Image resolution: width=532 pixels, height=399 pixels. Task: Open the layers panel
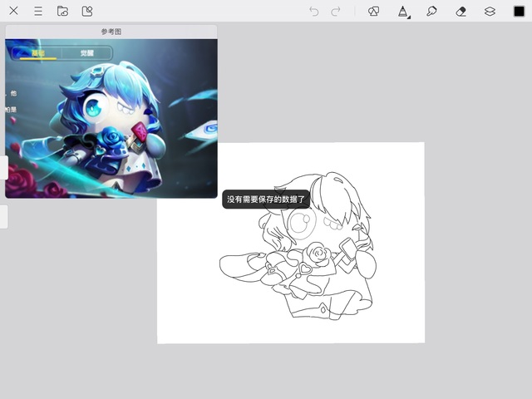coord(490,12)
